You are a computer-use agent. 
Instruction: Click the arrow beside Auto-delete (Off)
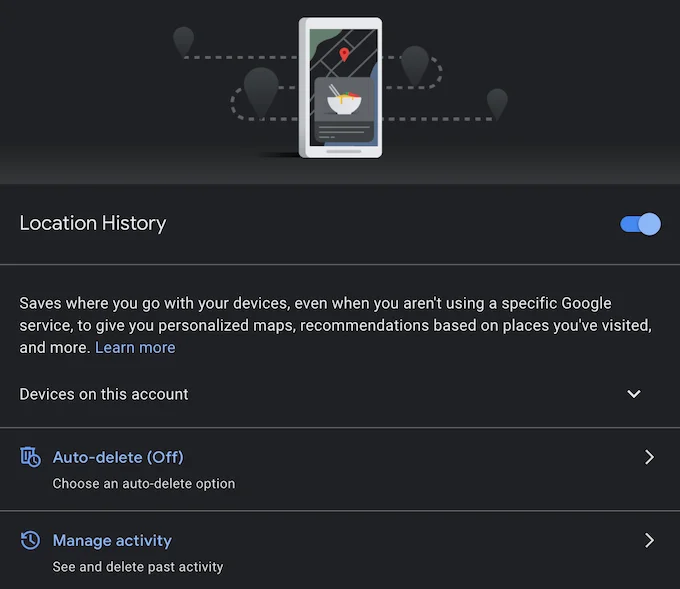point(649,457)
